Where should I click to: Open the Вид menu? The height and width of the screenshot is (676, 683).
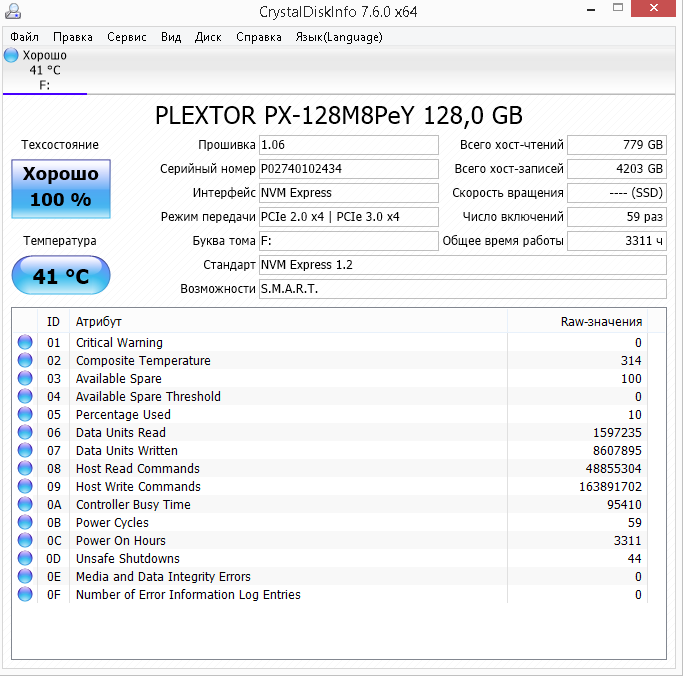click(171, 37)
